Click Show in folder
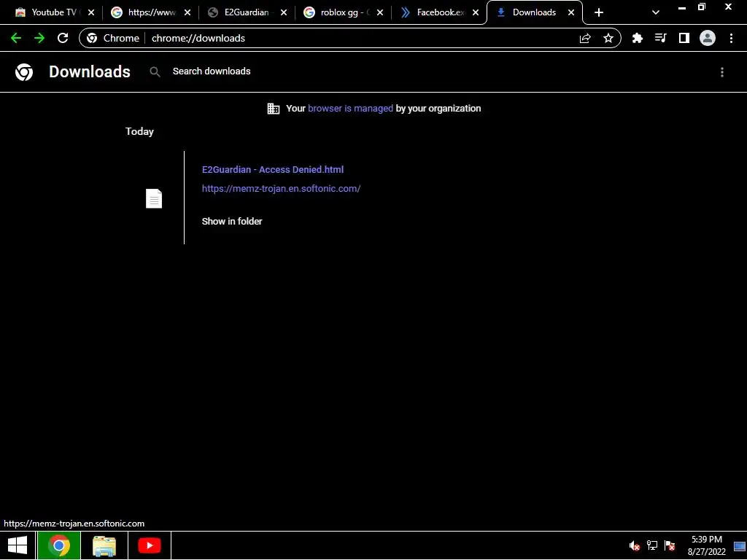 point(232,222)
